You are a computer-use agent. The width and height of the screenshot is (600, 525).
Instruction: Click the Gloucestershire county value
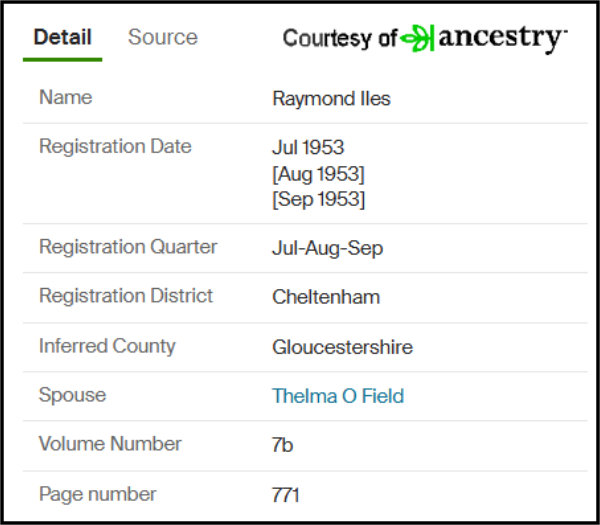pos(342,347)
